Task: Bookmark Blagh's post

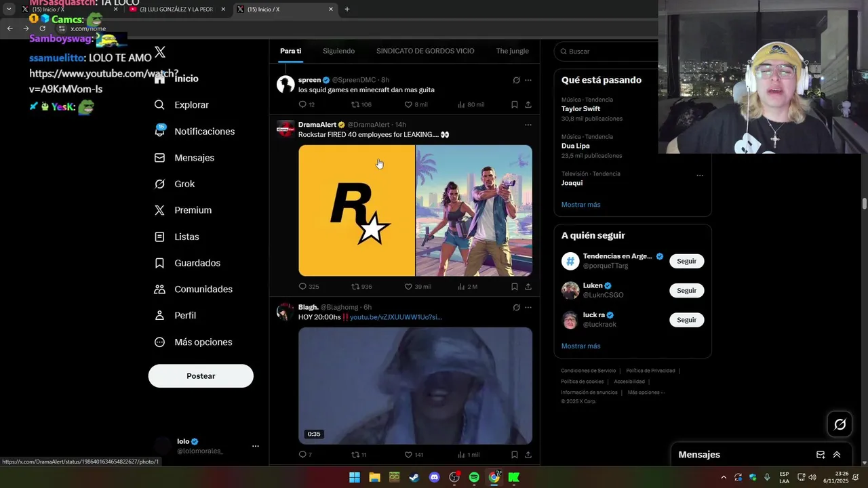Action: (x=515, y=455)
